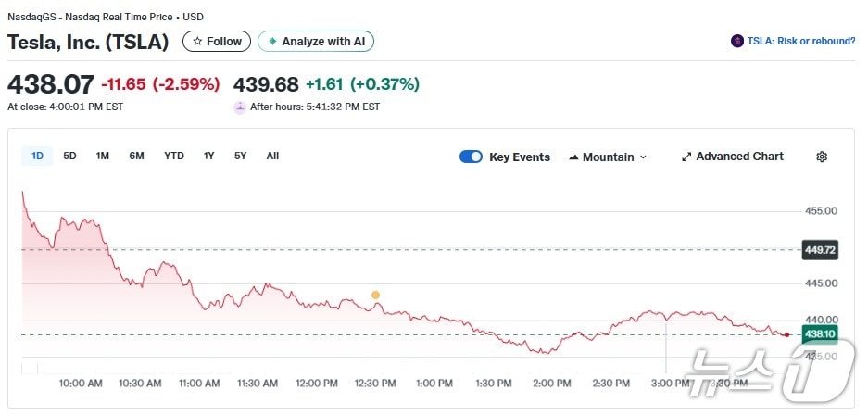
Task: Open the TSLA: Risk or rebound? link
Action: coord(800,41)
